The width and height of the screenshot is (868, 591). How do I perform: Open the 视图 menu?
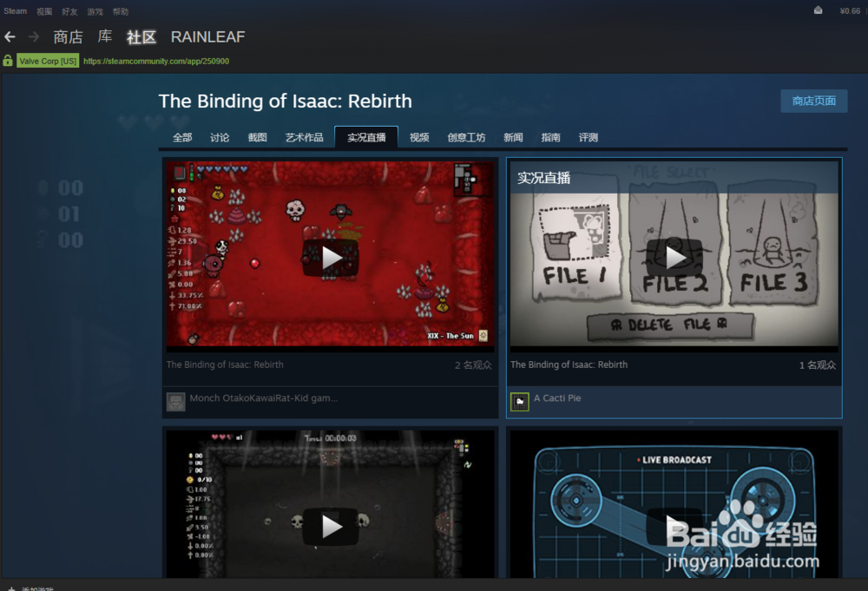coord(44,11)
